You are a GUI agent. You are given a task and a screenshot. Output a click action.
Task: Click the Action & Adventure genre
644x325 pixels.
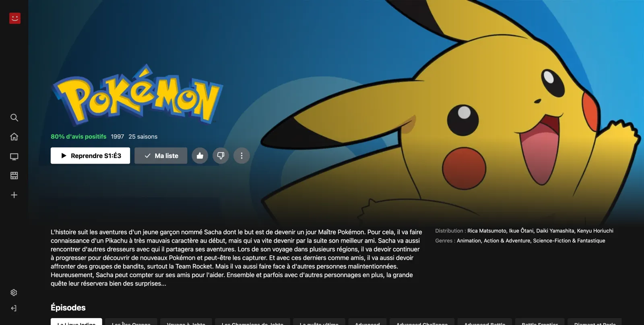pyautogui.click(x=507, y=241)
